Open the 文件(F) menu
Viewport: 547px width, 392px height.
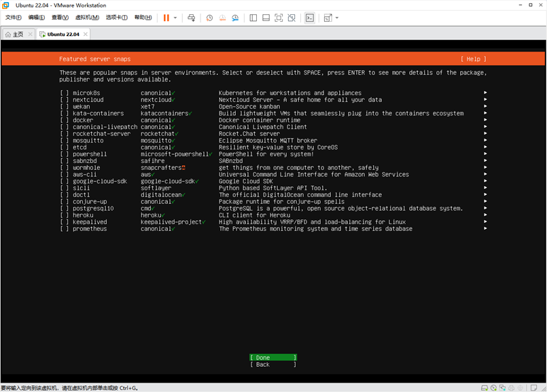click(14, 18)
